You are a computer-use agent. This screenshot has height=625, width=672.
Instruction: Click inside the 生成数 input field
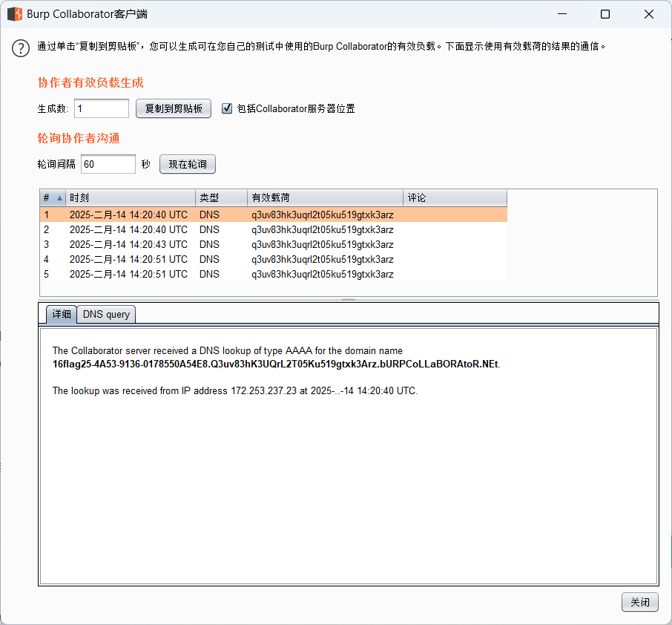coord(101,108)
